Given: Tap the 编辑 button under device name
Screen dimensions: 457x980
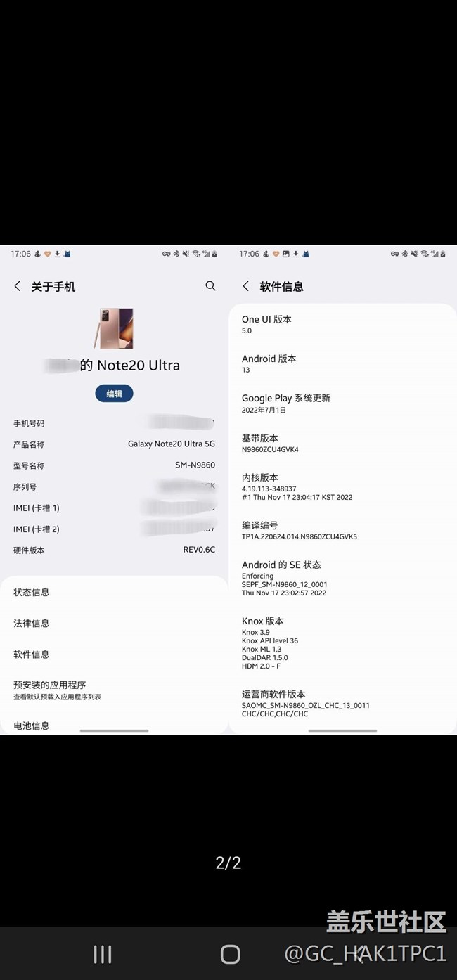Looking at the screenshot, I should coord(114,394).
